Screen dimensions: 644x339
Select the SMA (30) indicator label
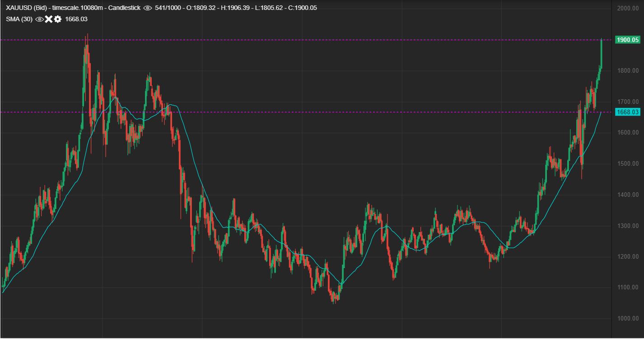pyautogui.click(x=19, y=19)
